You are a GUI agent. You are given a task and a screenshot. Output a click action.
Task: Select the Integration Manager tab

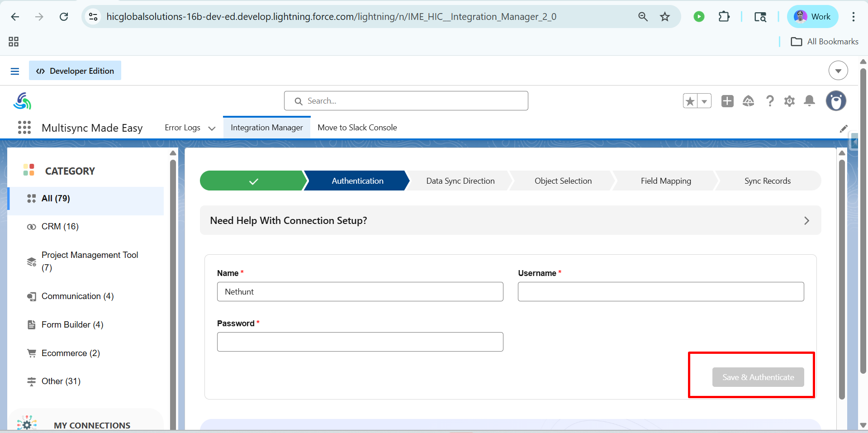pos(267,128)
